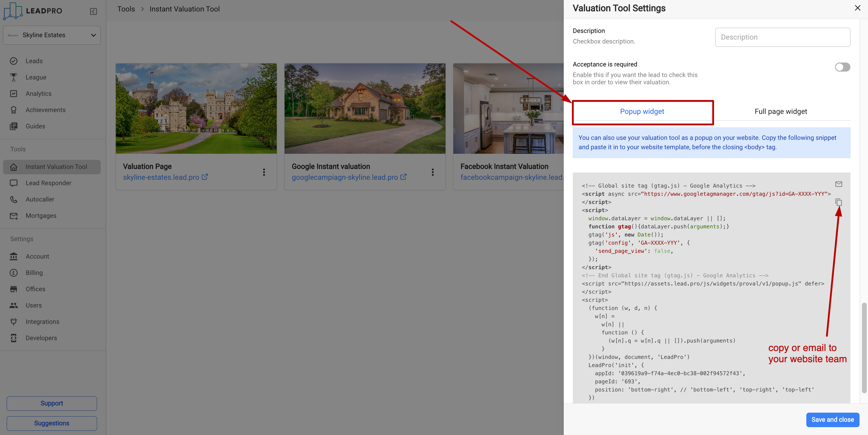Go to Analytics in sidebar
Screen dimensions: 868x435
pos(38,94)
